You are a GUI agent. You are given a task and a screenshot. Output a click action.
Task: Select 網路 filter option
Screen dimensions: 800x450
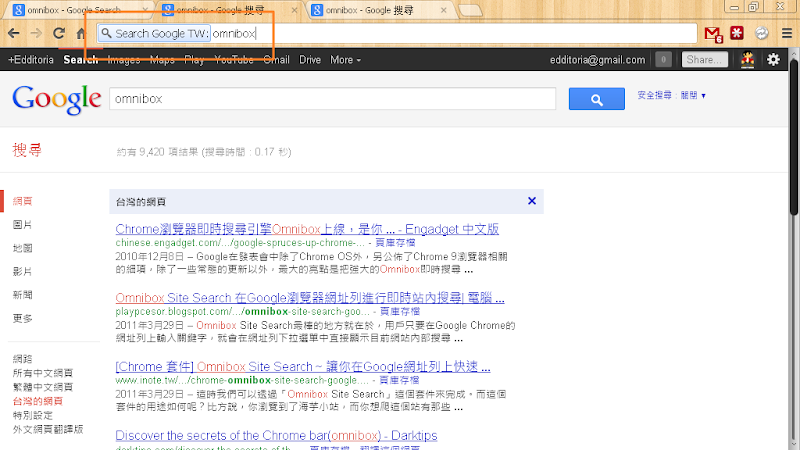(x=22, y=359)
